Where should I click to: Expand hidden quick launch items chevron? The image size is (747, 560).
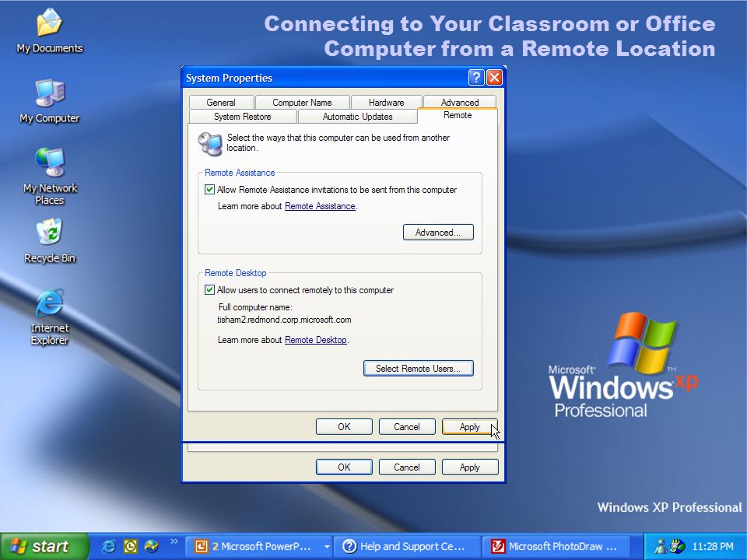174,541
